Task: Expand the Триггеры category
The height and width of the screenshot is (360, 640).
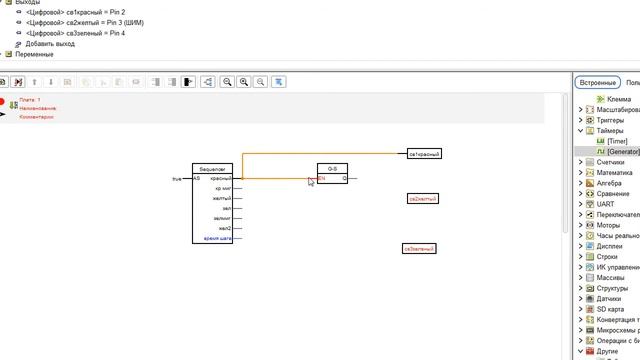Action: click(x=580, y=120)
